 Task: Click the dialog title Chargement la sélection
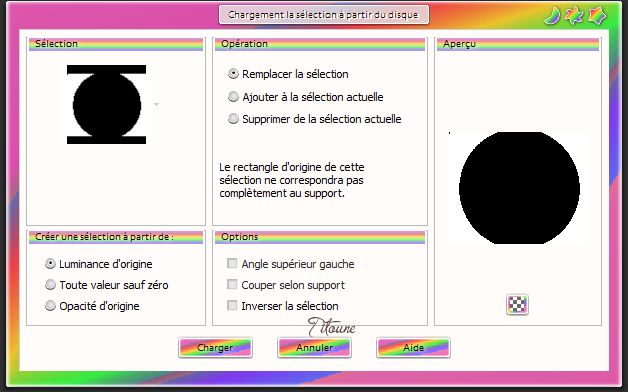point(323,15)
